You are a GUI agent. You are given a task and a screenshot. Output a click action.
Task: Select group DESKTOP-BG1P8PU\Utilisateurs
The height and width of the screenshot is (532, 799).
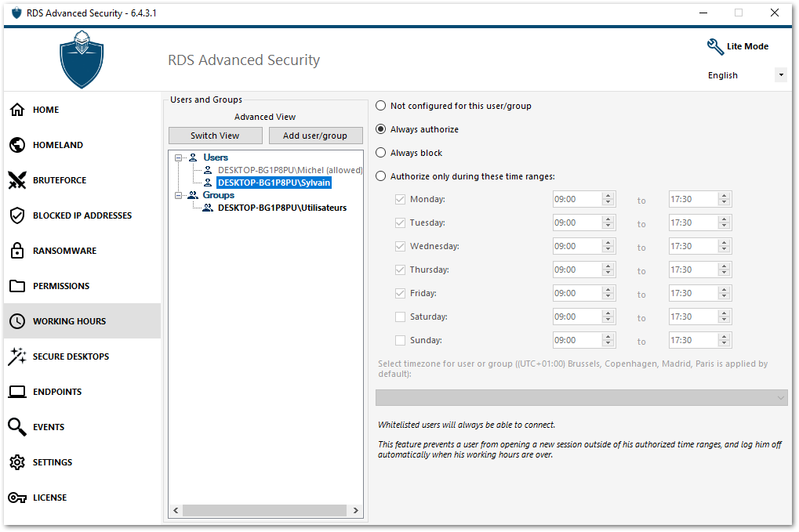[x=282, y=208]
